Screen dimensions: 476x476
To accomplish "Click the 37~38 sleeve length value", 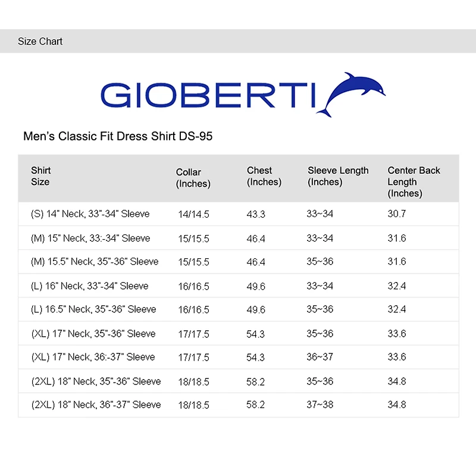I will 320,405.
